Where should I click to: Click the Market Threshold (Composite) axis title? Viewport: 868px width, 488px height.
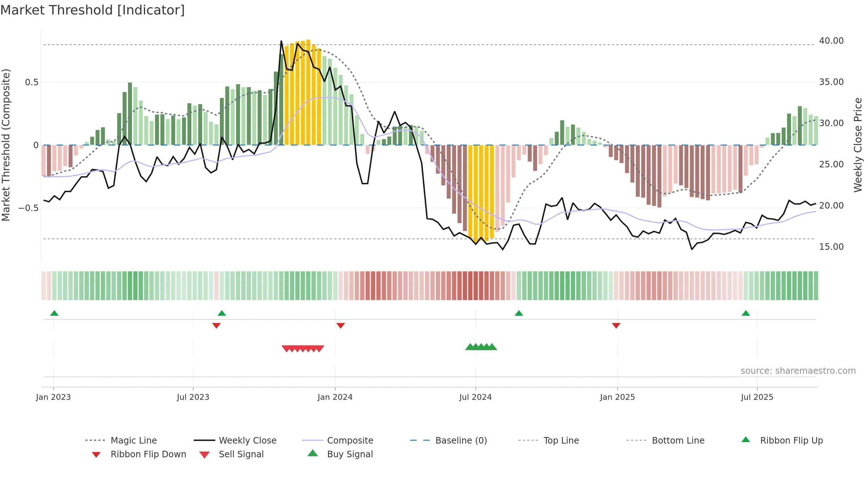coord(6,145)
